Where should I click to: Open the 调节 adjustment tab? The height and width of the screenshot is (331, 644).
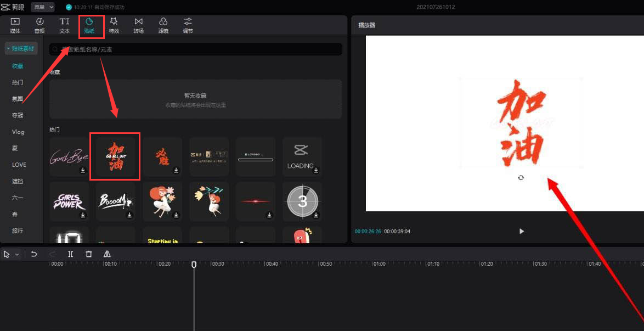[x=188, y=25]
